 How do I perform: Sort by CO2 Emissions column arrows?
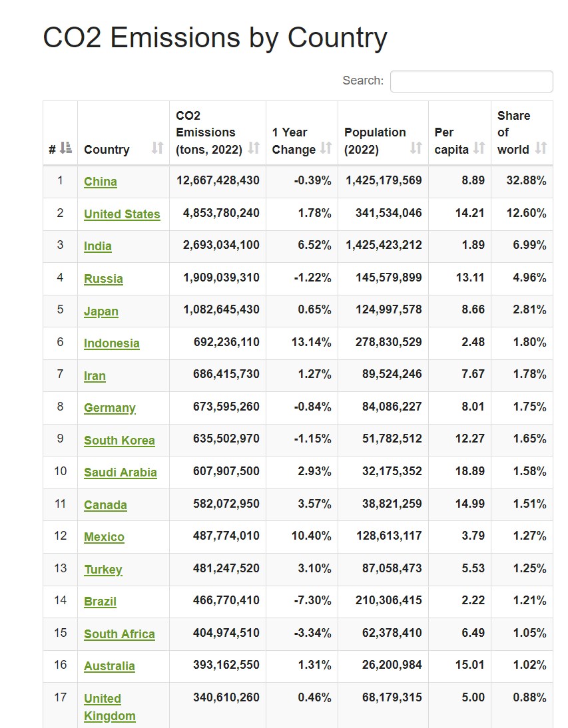[x=254, y=148]
